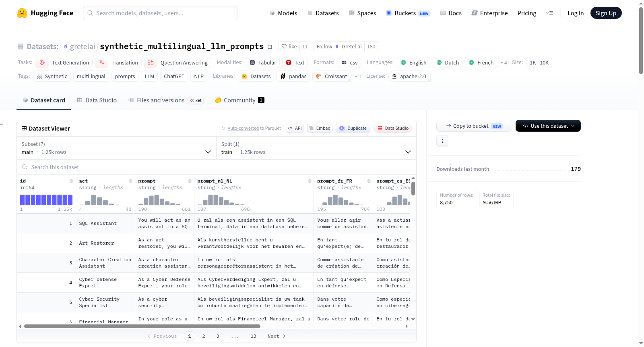Click the Log In link
Viewport: 644px width, 347px height.
(x=575, y=13)
